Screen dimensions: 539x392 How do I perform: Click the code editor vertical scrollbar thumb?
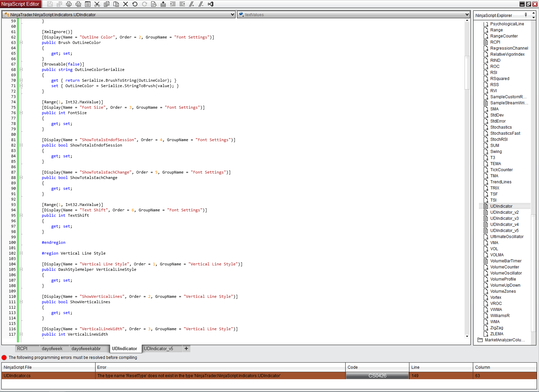click(x=467, y=73)
